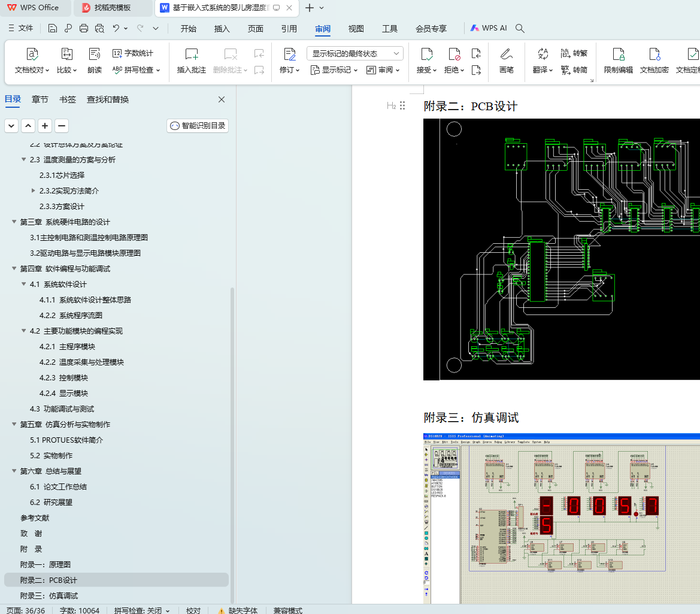Click the 智能识别目录 button
The height and width of the screenshot is (614, 700).
pos(198,126)
